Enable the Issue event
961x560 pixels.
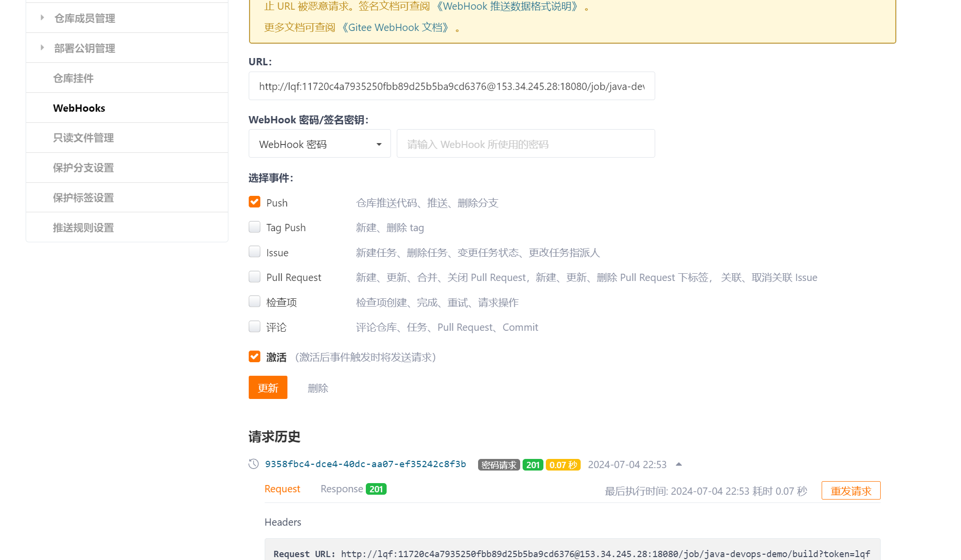tap(254, 251)
